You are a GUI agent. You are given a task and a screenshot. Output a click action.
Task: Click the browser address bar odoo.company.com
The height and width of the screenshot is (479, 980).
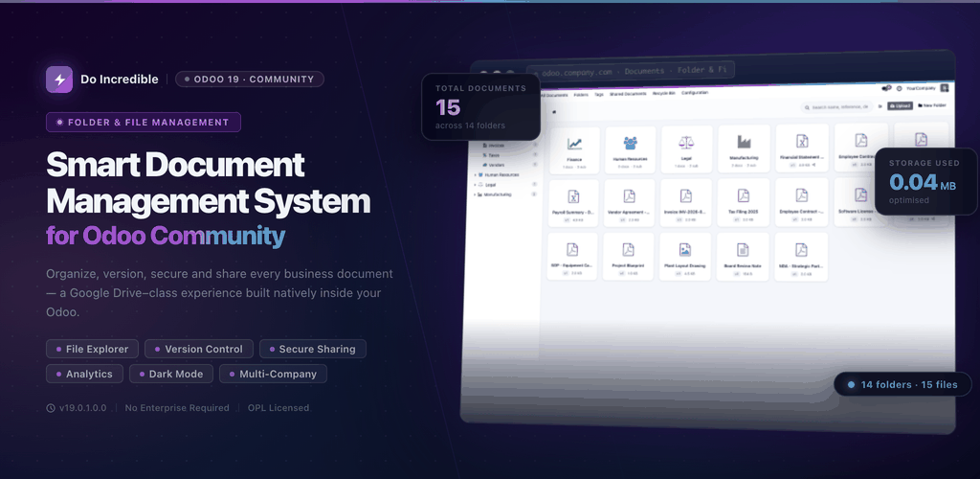[630, 71]
